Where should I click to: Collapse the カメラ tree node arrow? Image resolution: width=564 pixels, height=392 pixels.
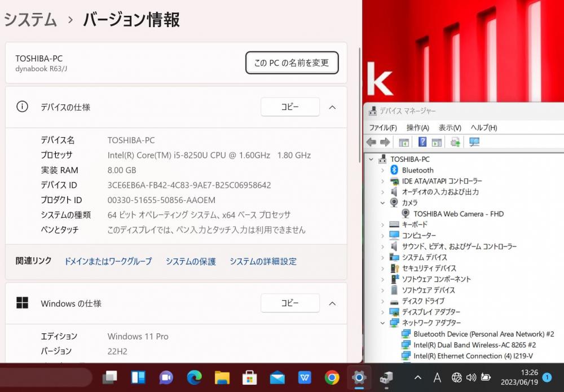pos(383,203)
